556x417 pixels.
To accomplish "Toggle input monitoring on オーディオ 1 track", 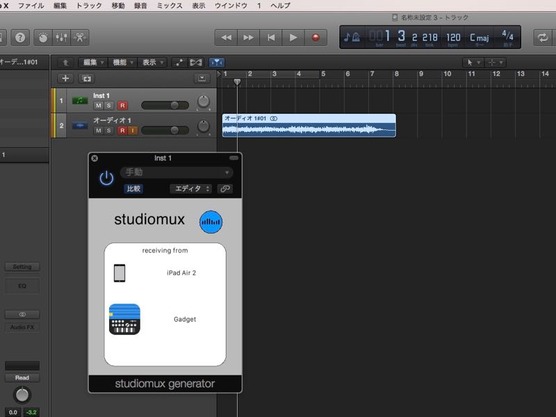I will click(x=133, y=130).
